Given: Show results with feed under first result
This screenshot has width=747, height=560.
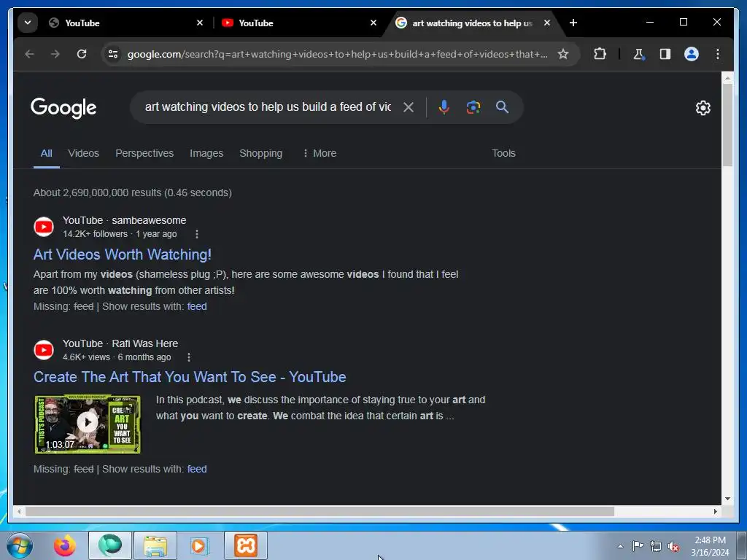Looking at the screenshot, I should pyautogui.click(x=197, y=307).
